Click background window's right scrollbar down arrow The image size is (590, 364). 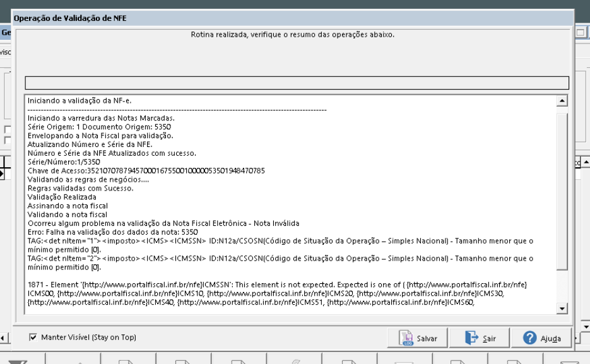pyautogui.click(x=586, y=326)
